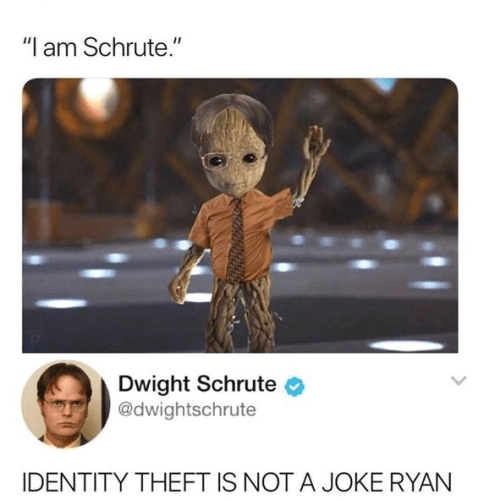477x500 pixels.
Task: Click Groot's wooden legs
Action: tap(241, 315)
